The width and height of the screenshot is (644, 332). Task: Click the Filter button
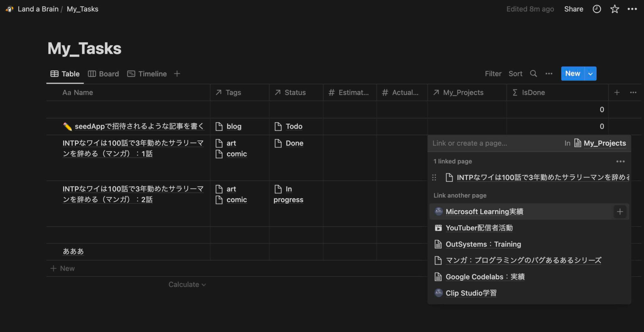click(493, 74)
